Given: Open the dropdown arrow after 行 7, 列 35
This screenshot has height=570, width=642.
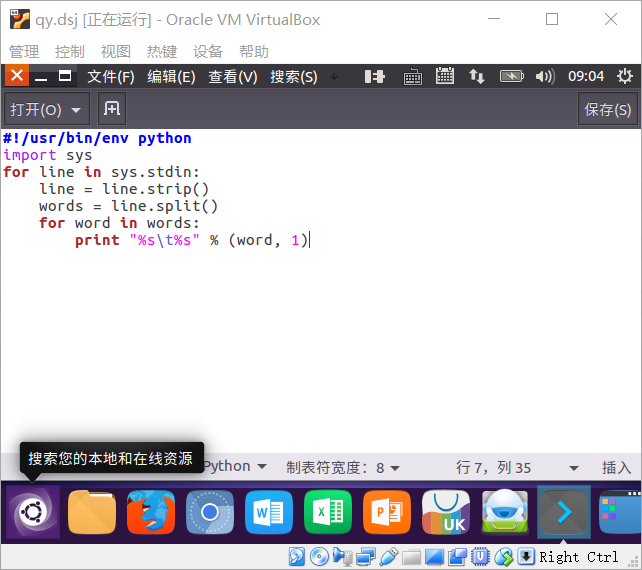Looking at the screenshot, I should 574,468.
